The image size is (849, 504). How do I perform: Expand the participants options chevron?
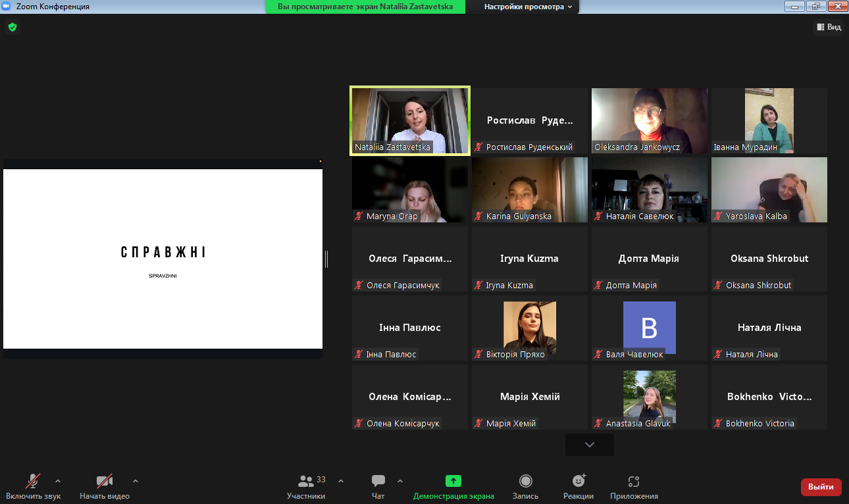click(x=341, y=480)
